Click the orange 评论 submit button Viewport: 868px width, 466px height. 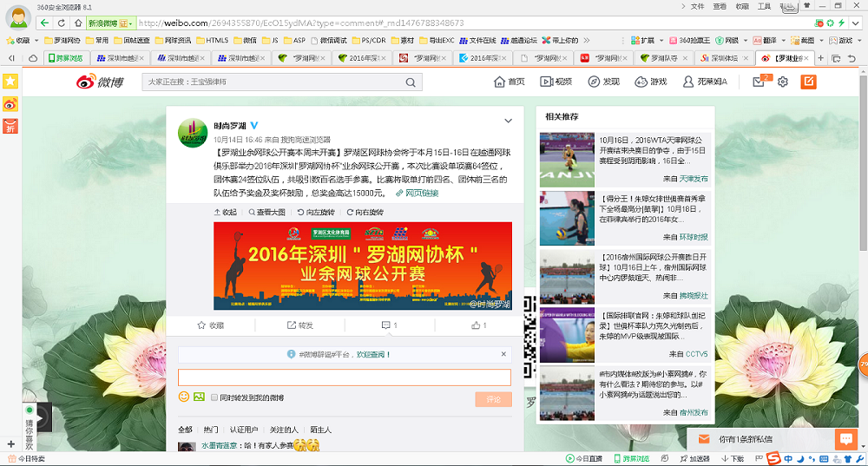tap(493, 399)
